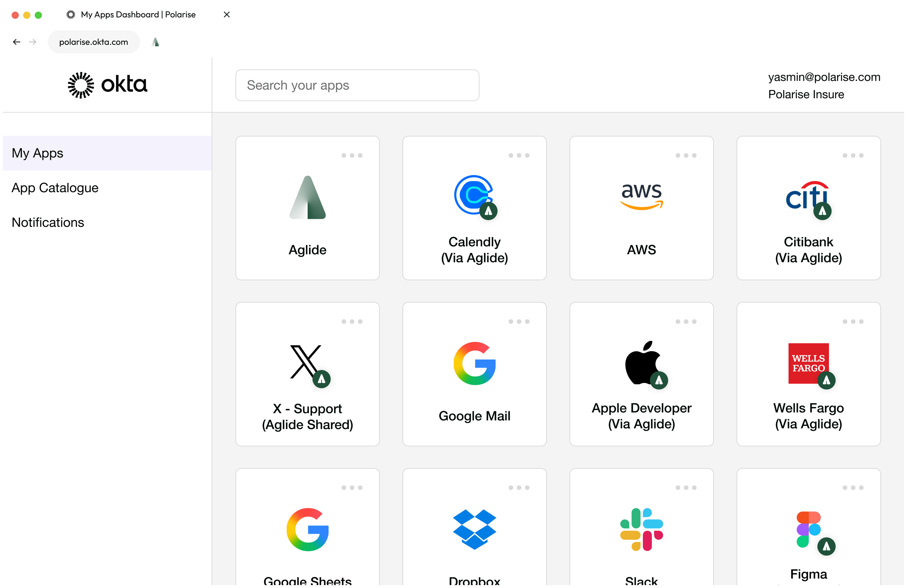Open the three-dot menu on the Calendly card
The image size is (907, 588).
point(519,156)
